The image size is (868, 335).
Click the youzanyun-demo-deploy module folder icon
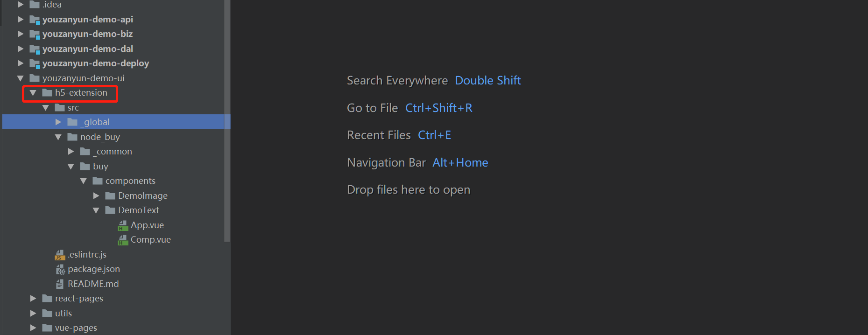[35, 63]
